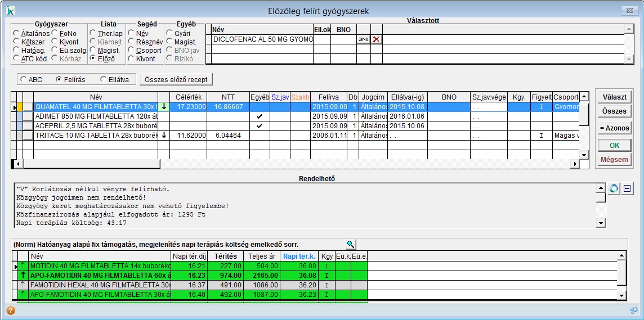This screenshot has width=644, height=320.
Task: Confirm with the OK button
Action: point(614,145)
